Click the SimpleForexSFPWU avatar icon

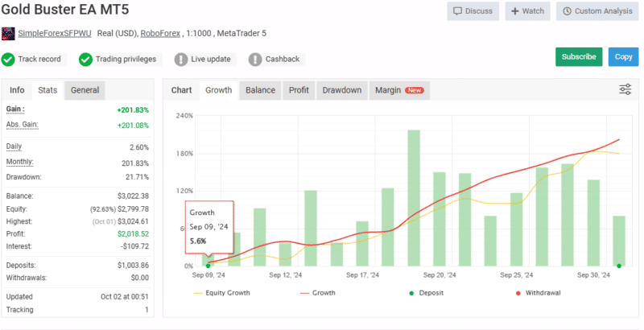pos(8,34)
